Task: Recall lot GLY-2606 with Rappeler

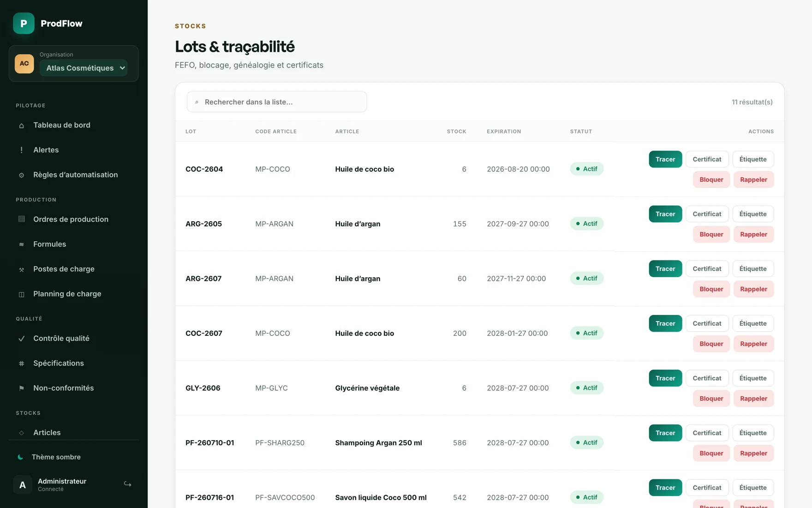Action: coord(753,399)
